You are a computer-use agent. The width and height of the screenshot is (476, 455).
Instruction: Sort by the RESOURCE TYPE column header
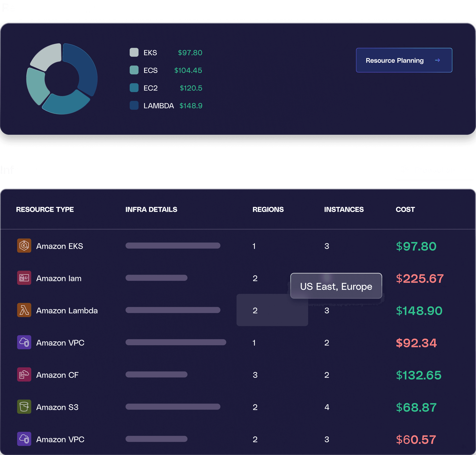pyautogui.click(x=45, y=209)
